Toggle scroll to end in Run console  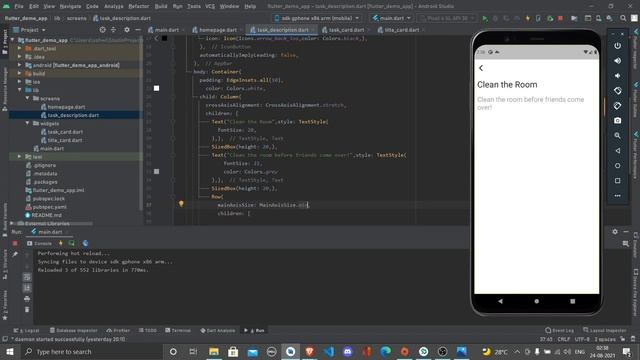(27, 288)
